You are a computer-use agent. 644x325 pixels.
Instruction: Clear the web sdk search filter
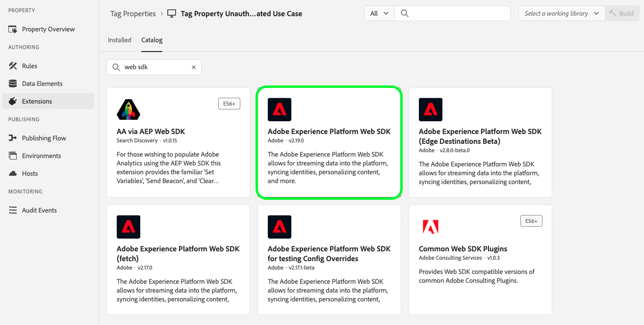194,67
